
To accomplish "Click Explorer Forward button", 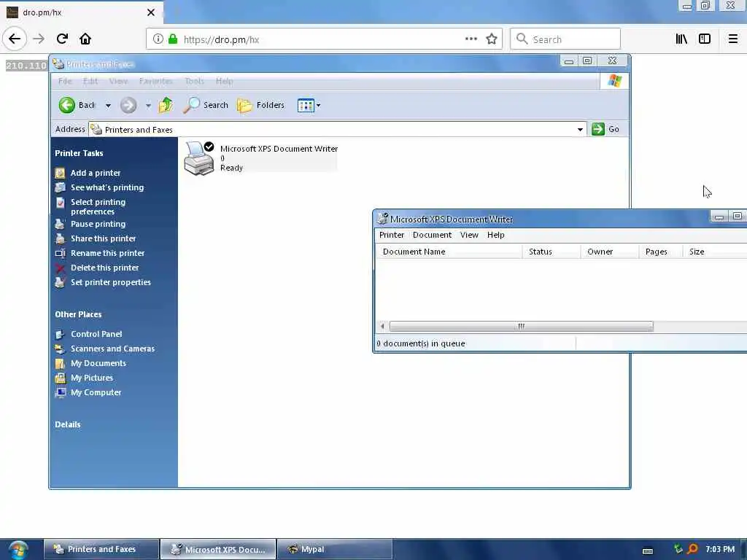I will (x=128, y=105).
